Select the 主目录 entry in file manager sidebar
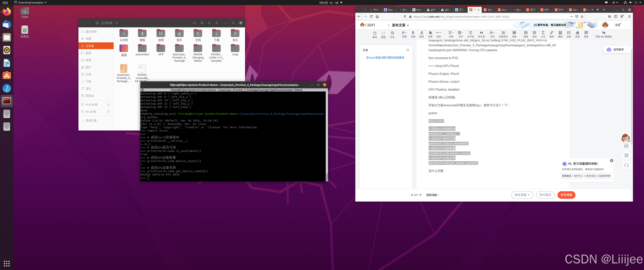Screen dimensions: 644x270 89,46
